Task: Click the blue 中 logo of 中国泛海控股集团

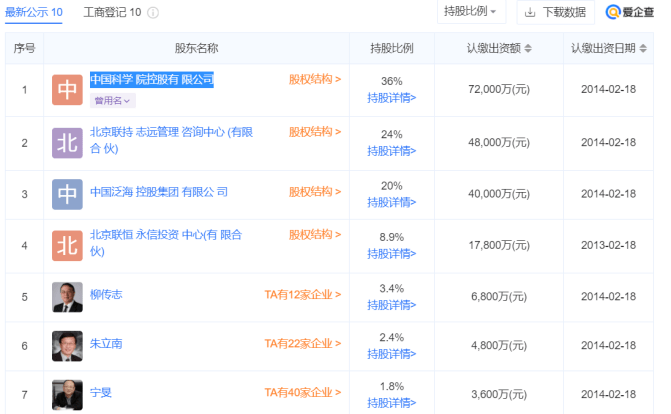Action: [67, 194]
